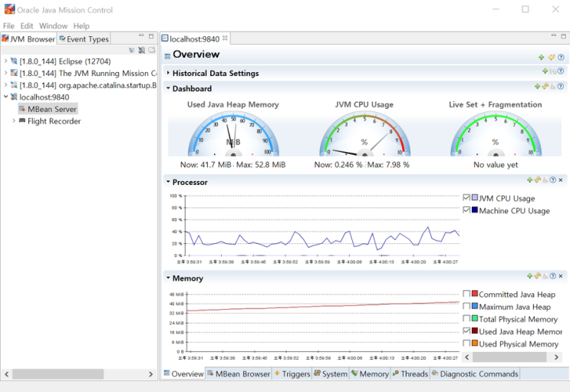Click the refresh icon in the Dashboard section
This screenshot has width=570, height=392.
(x=545, y=87)
